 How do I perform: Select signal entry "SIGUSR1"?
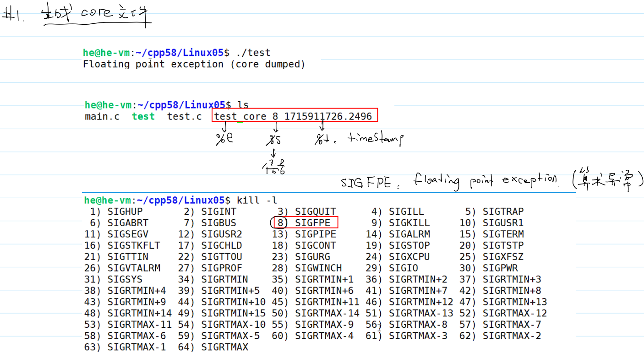(x=503, y=223)
